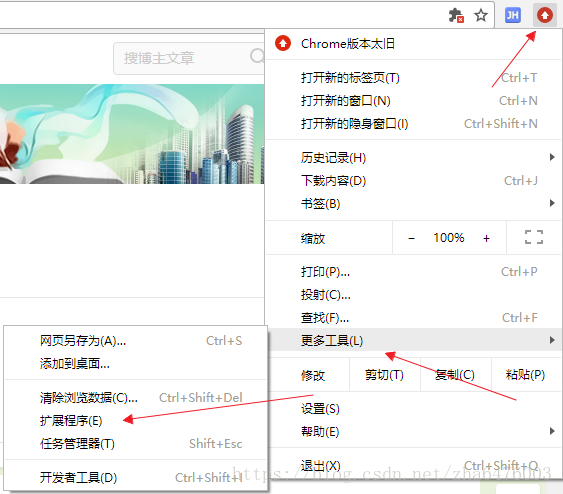Choose 打开新的隐身窗口(I)
Viewport: 563px width, 494px height.
[413, 124]
